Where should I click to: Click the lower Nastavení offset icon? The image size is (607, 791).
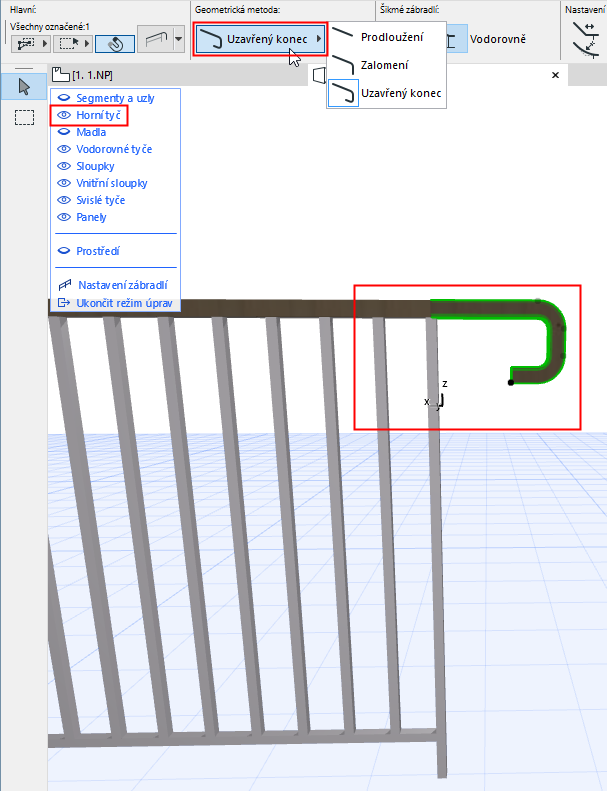586,49
